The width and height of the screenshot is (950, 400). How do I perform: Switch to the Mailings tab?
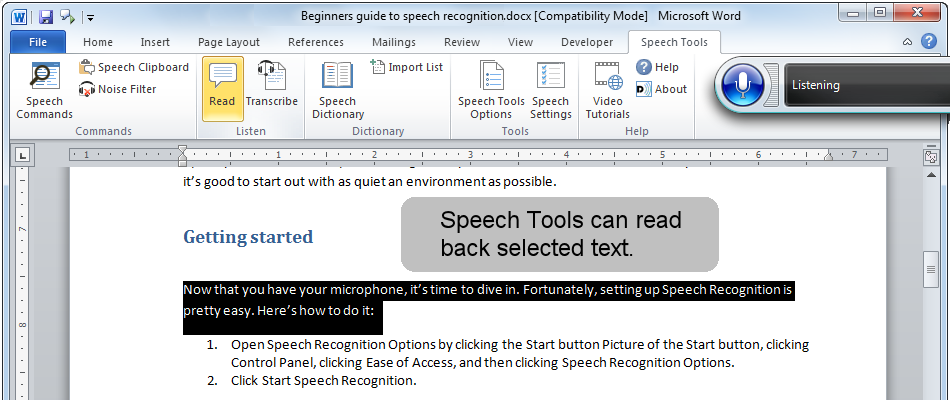(394, 42)
